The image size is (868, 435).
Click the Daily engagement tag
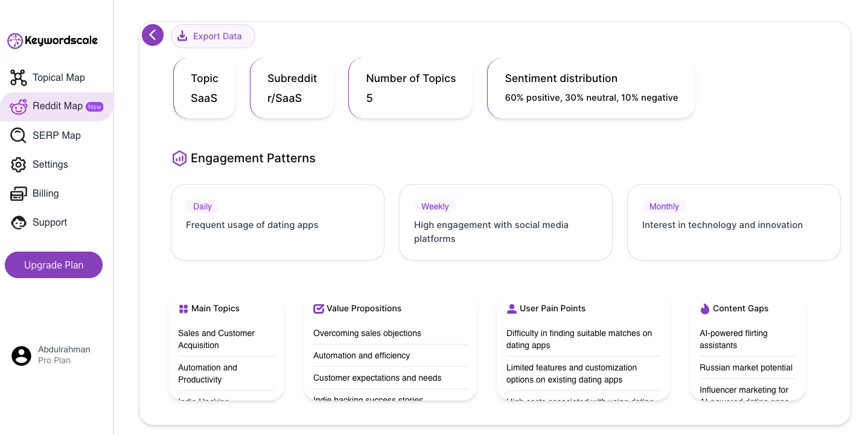coord(202,206)
